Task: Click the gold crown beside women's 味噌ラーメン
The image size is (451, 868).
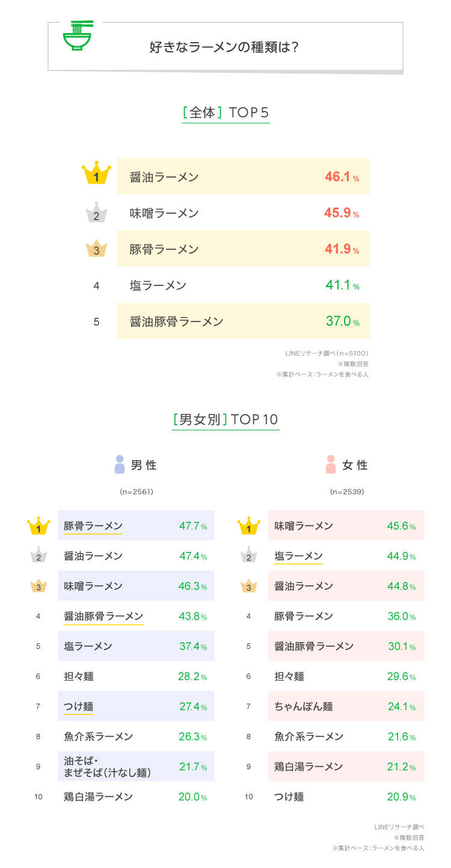Action: (248, 526)
